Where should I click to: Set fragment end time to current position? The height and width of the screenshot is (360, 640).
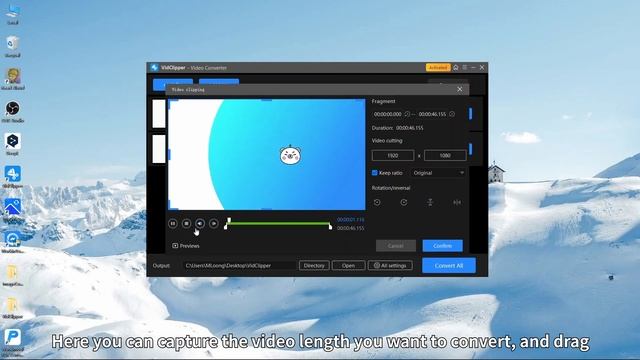click(452, 114)
